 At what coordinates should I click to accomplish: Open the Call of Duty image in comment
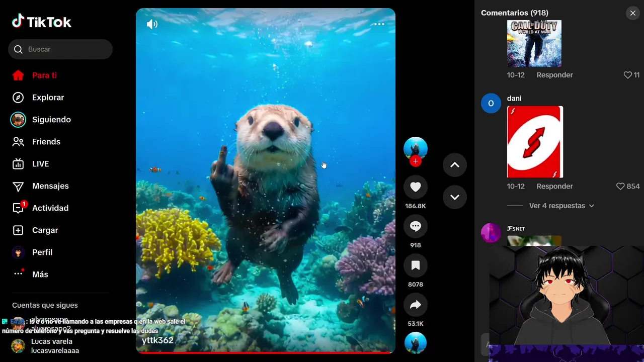point(534,43)
